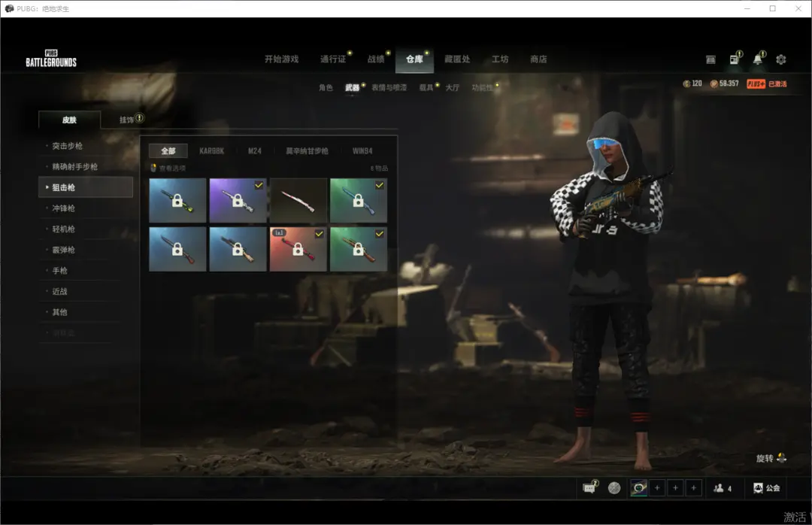This screenshot has height=525, width=812.
Task: Filter skins by 全部
Action: coord(168,151)
